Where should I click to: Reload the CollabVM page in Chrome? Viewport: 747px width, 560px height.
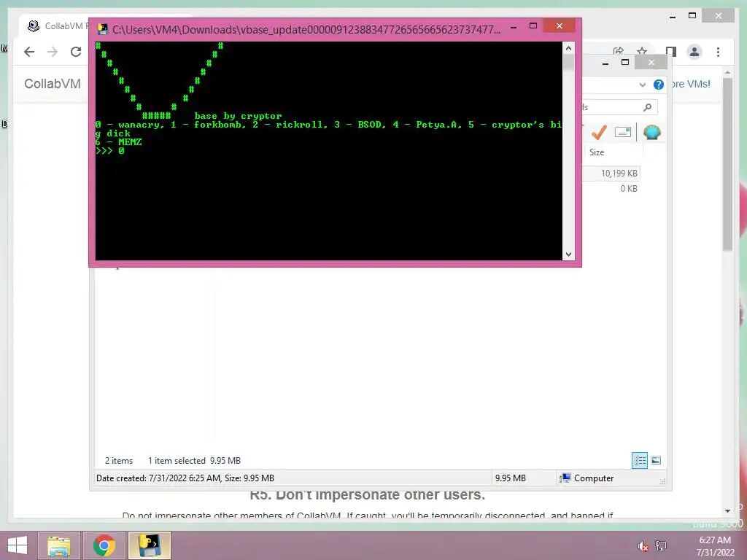76,52
